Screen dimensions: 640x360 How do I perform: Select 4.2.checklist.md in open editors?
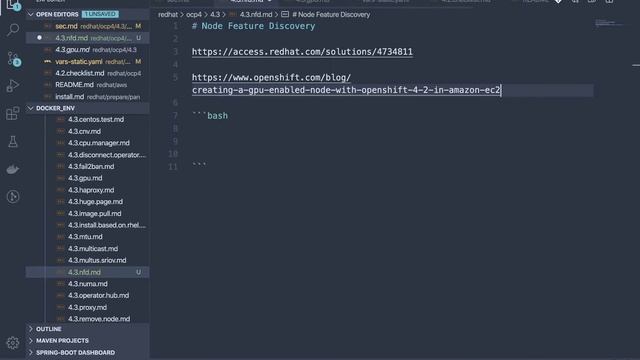coord(88,73)
